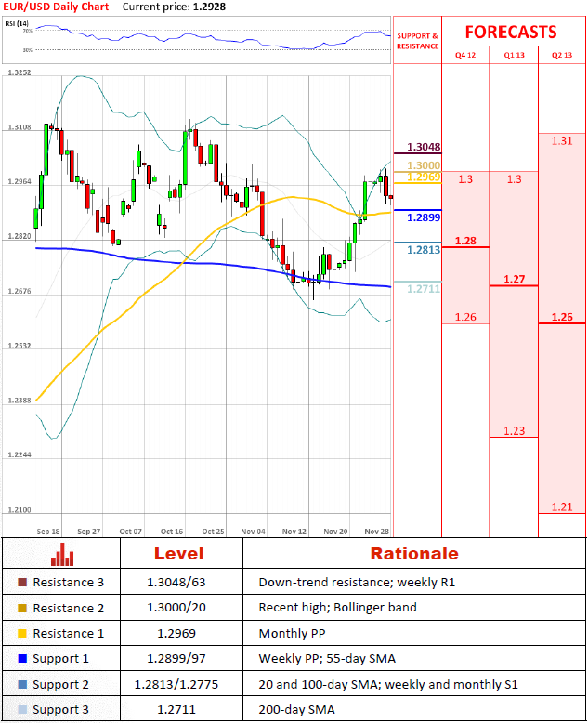The width and height of the screenshot is (588, 723).
Task: Click the 'Support 3' row label
Action: pos(60,710)
